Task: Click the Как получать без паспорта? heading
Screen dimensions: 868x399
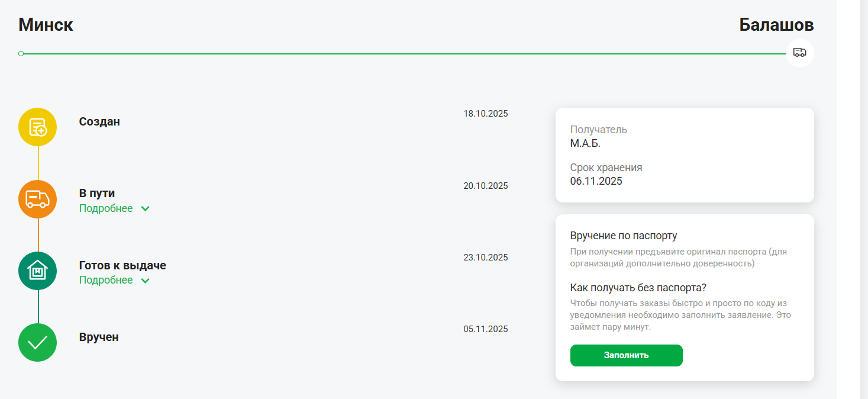Action: tap(638, 288)
